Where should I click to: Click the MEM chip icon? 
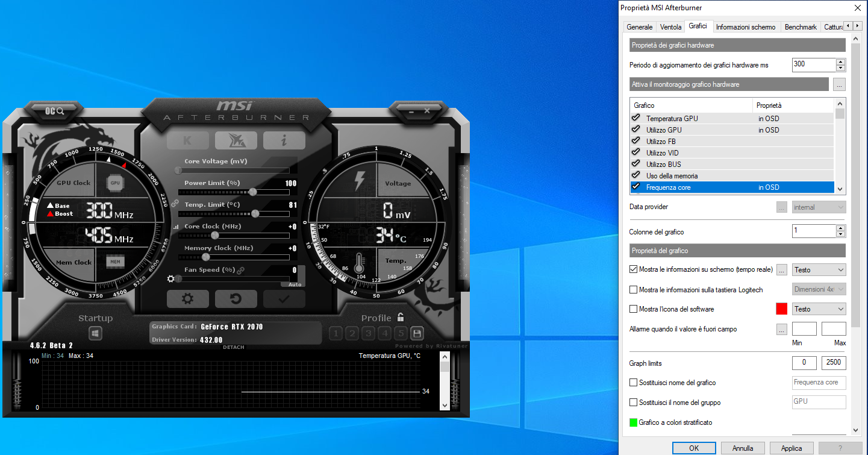(x=115, y=262)
